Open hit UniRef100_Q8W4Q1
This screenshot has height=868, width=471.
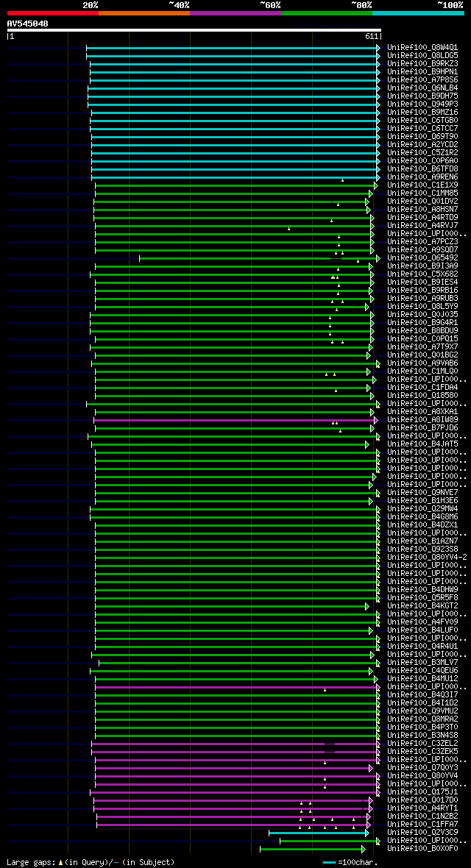(x=422, y=47)
